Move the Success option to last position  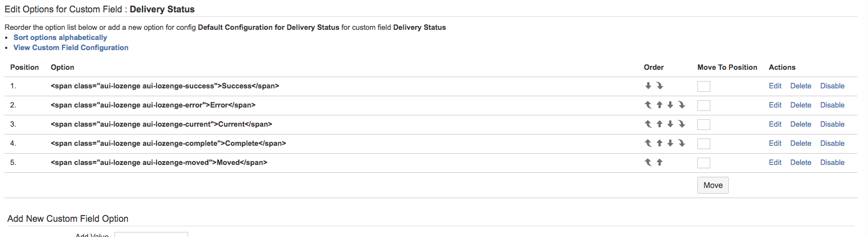pyautogui.click(x=660, y=86)
